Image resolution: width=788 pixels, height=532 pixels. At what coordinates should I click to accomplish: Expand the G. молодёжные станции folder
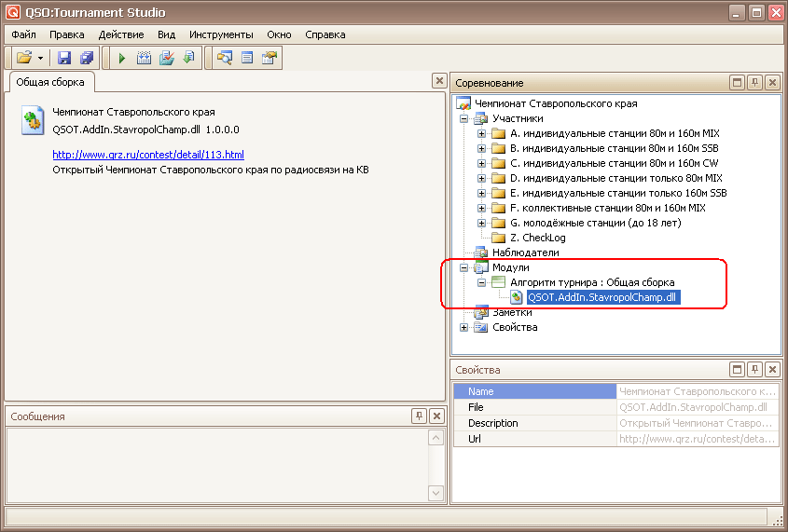tap(481, 224)
